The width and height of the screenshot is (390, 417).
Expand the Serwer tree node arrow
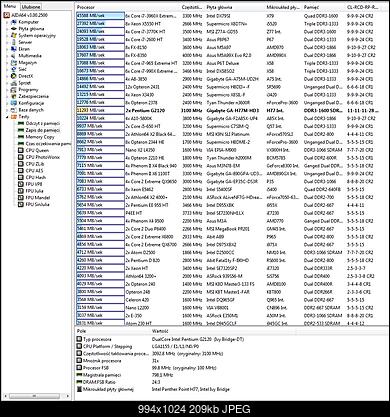7,42
